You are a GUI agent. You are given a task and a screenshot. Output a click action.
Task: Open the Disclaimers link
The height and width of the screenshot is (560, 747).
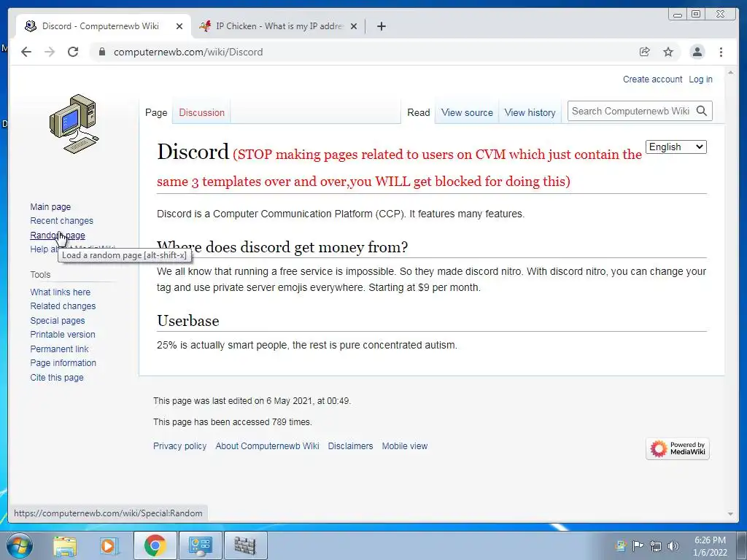click(350, 446)
